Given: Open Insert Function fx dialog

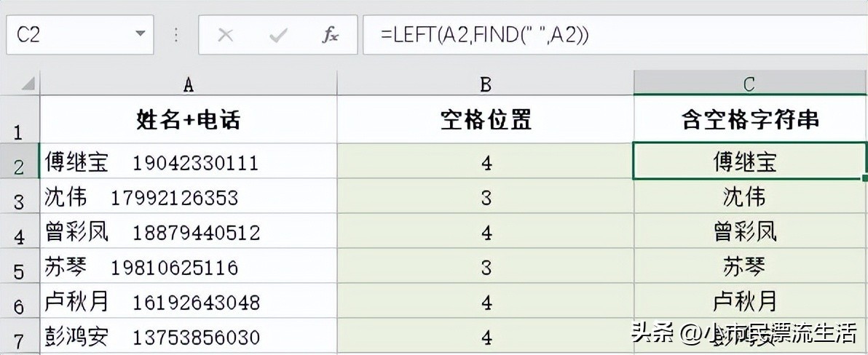Looking at the screenshot, I should [330, 35].
